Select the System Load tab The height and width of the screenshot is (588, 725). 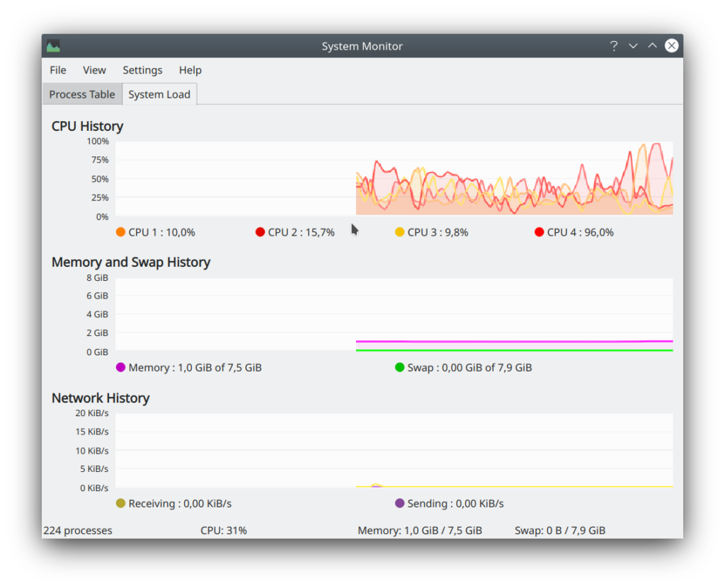(x=159, y=94)
